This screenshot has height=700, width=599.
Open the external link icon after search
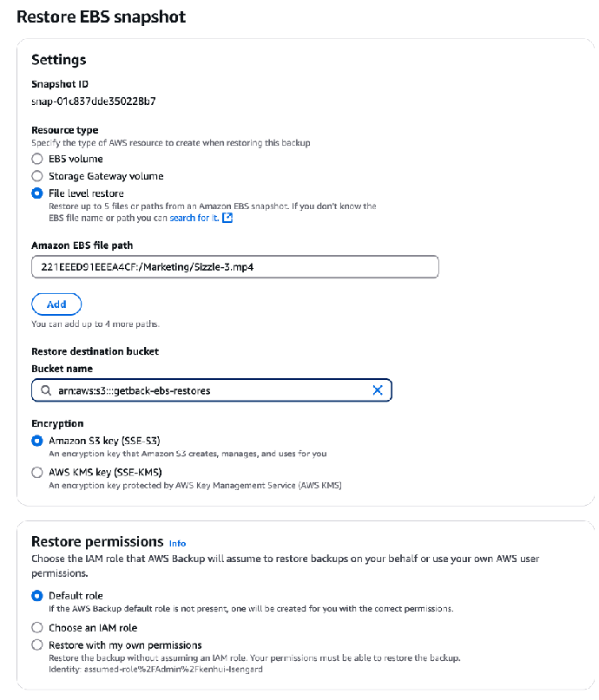pyautogui.click(x=227, y=219)
